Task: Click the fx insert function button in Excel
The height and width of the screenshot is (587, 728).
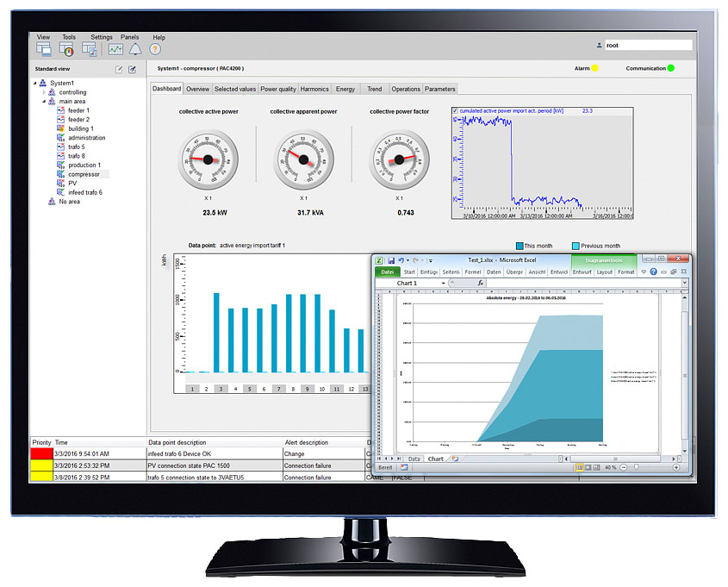Action: (x=480, y=283)
